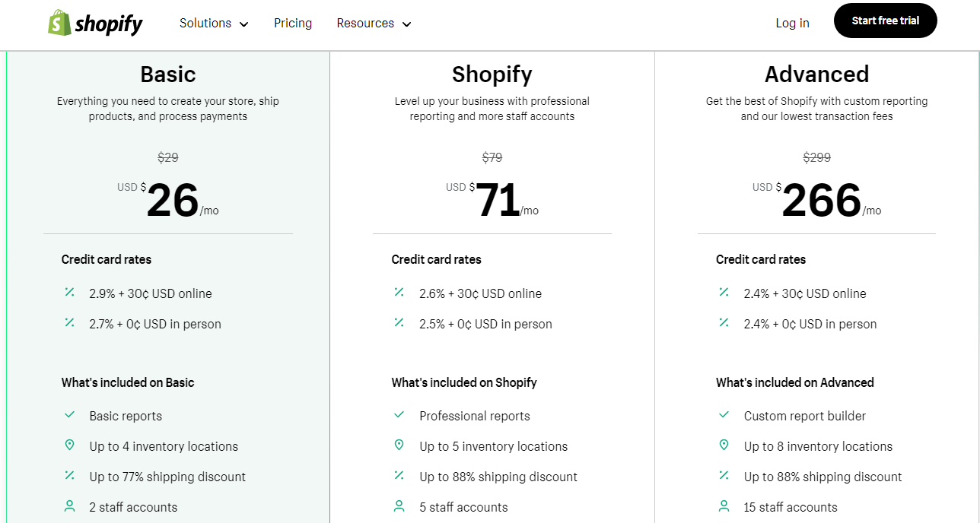This screenshot has width=980, height=523.
Task: Click "What's included on Basic" heading
Action: pos(128,382)
